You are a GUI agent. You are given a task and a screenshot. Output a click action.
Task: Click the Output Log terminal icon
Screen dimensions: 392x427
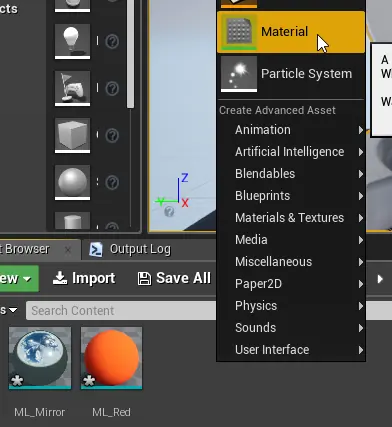96,250
